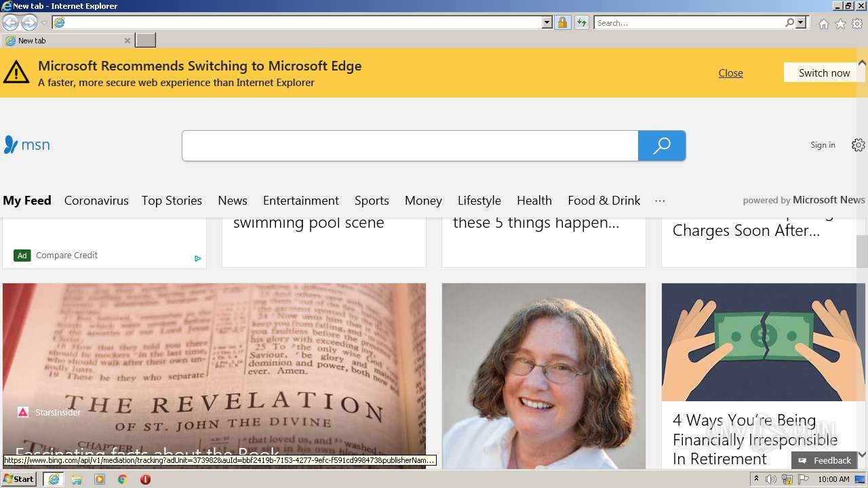Launch the media player taskbar icon
Screen dimensions: 868x488
100,479
